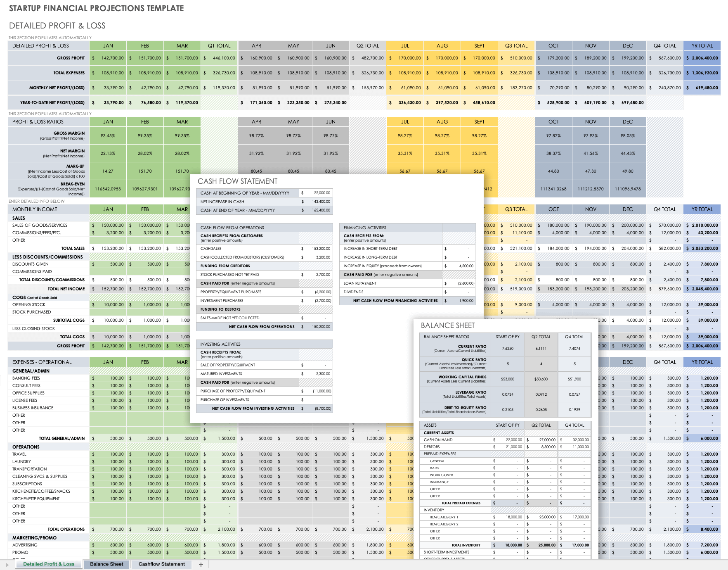Select the Net Increase in Cash value 143,400.00

[316, 202]
